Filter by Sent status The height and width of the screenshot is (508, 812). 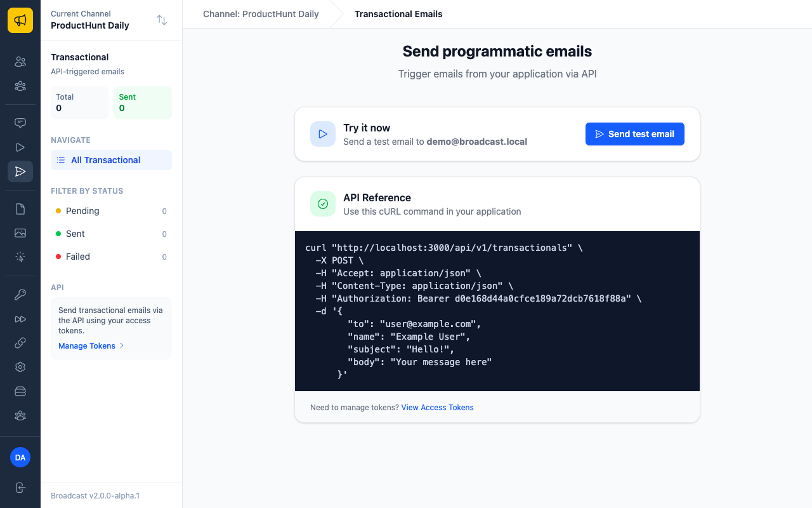click(111, 234)
